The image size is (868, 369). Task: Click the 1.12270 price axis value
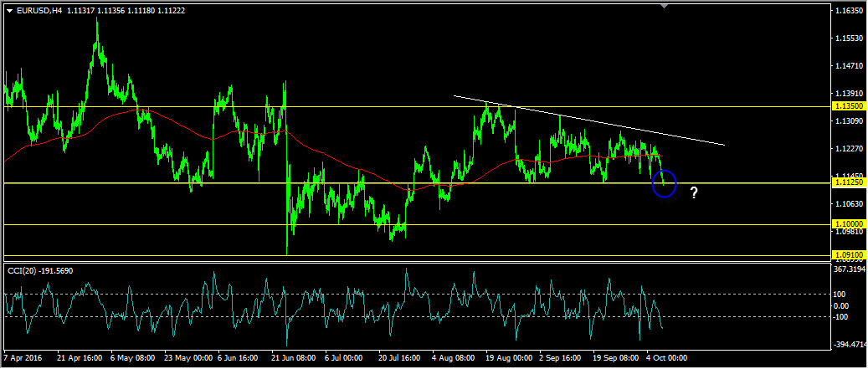click(851, 149)
